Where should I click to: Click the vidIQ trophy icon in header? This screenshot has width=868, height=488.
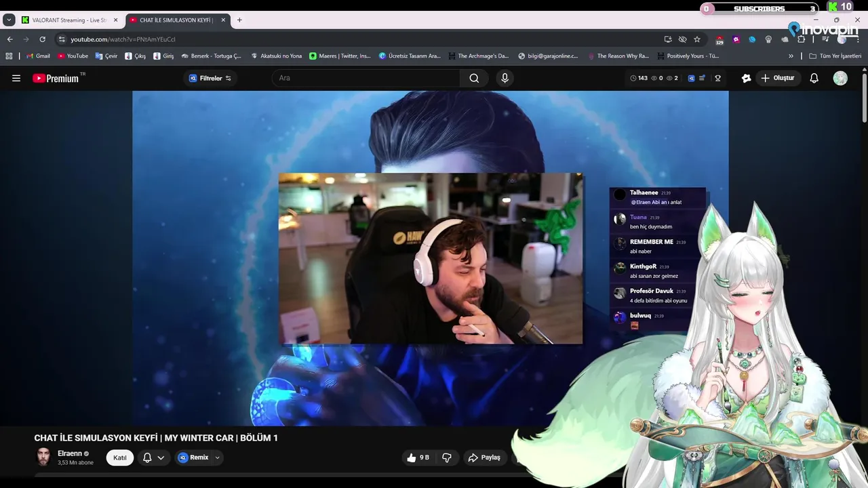717,78
